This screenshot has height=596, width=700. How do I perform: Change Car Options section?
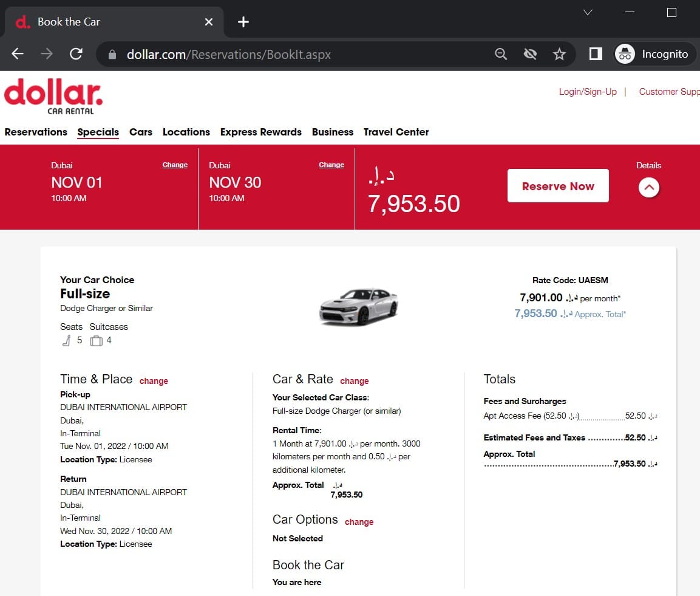click(x=359, y=522)
